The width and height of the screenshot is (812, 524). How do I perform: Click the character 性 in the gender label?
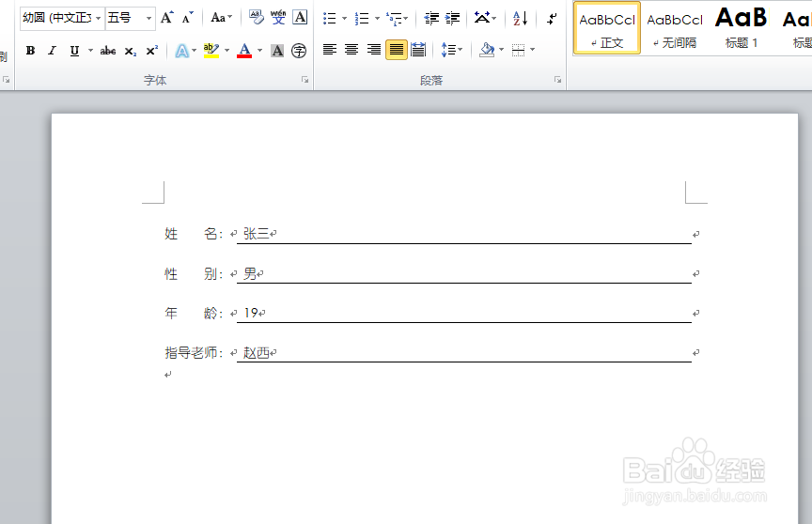pos(171,273)
